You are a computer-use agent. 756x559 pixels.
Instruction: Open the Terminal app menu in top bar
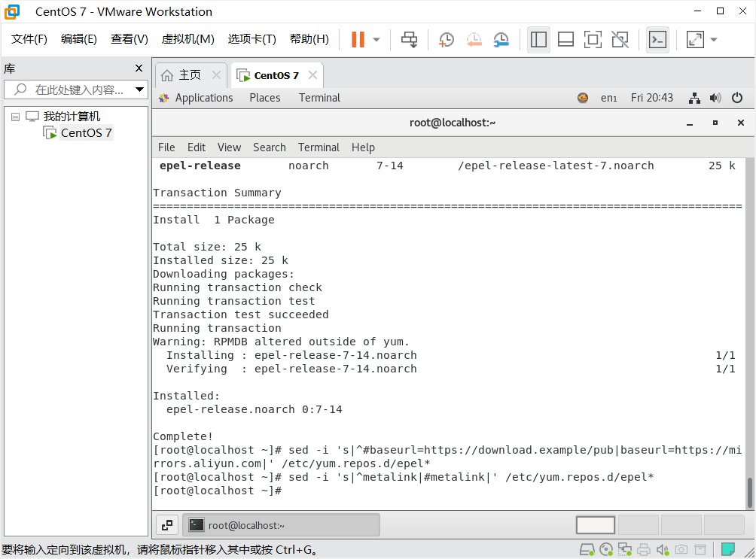click(x=319, y=98)
